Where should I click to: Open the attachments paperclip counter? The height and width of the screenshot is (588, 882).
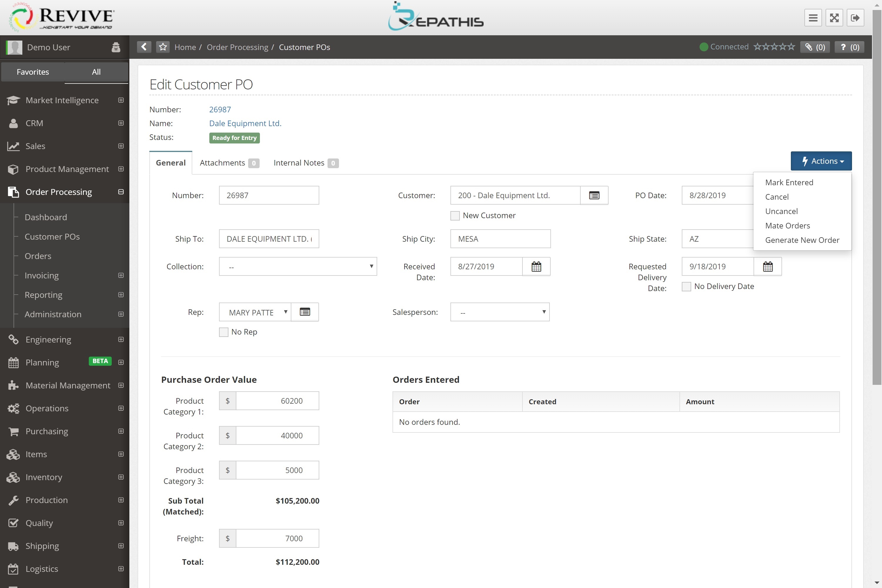pos(815,47)
